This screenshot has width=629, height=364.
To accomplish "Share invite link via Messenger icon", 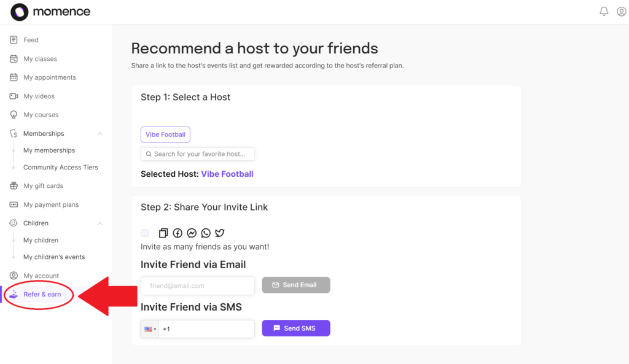I will pos(192,233).
